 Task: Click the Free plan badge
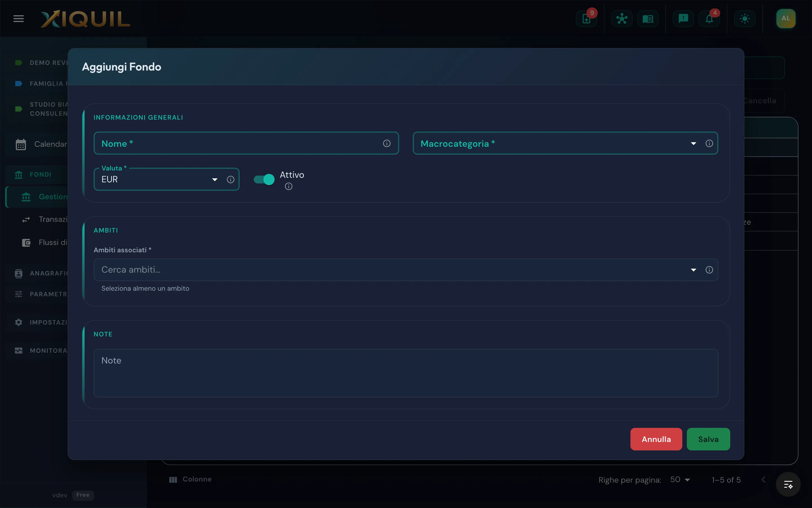pos(83,495)
